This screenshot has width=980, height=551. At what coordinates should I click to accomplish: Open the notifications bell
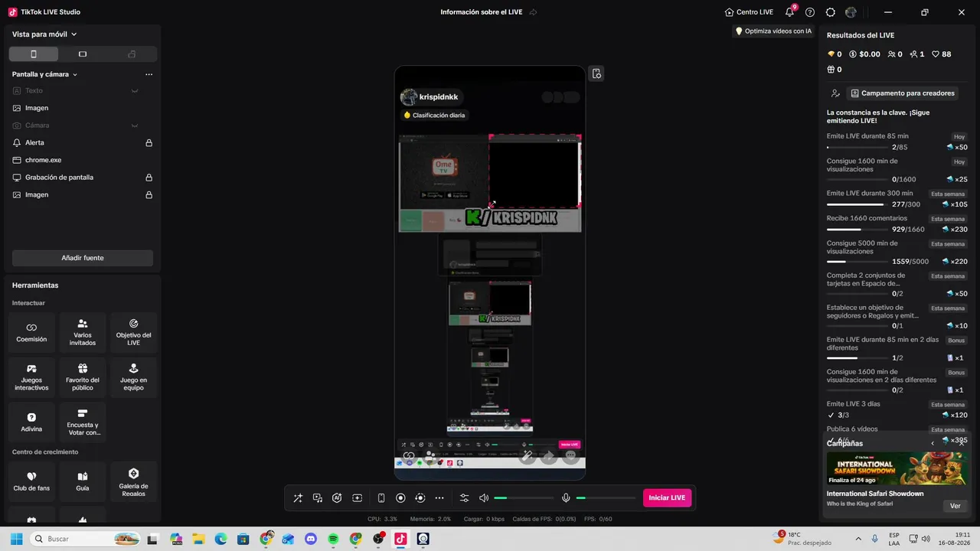click(x=790, y=12)
